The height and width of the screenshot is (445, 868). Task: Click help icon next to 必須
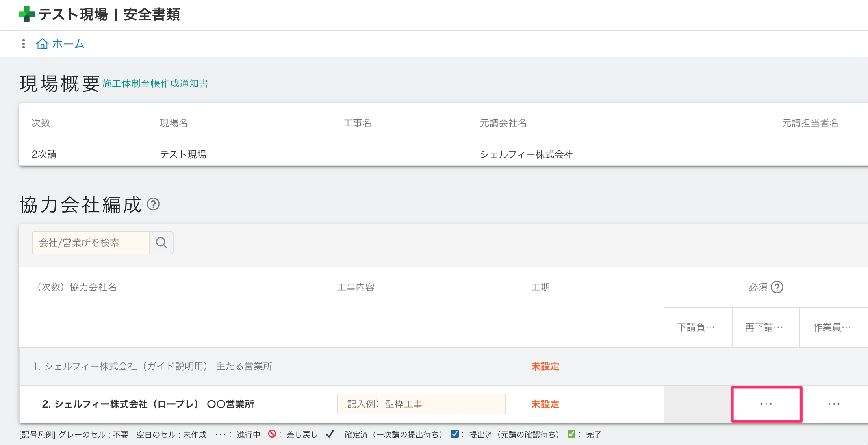click(x=777, y=287)
